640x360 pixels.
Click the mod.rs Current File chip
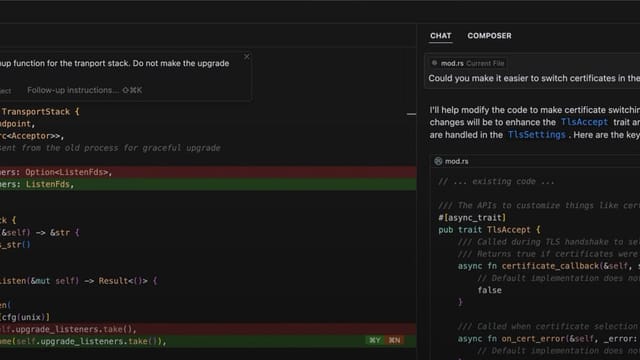pos(468,63)
